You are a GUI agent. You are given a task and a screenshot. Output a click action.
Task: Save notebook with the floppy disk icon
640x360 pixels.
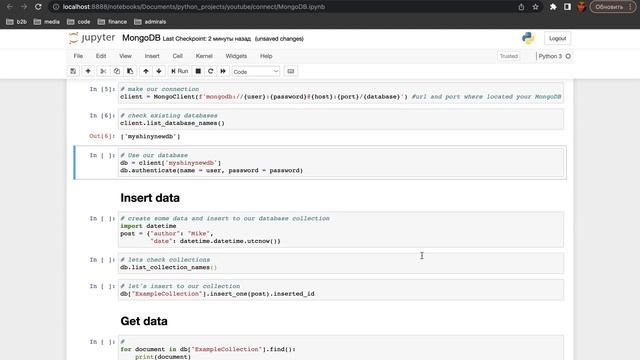tap(73, 71)
